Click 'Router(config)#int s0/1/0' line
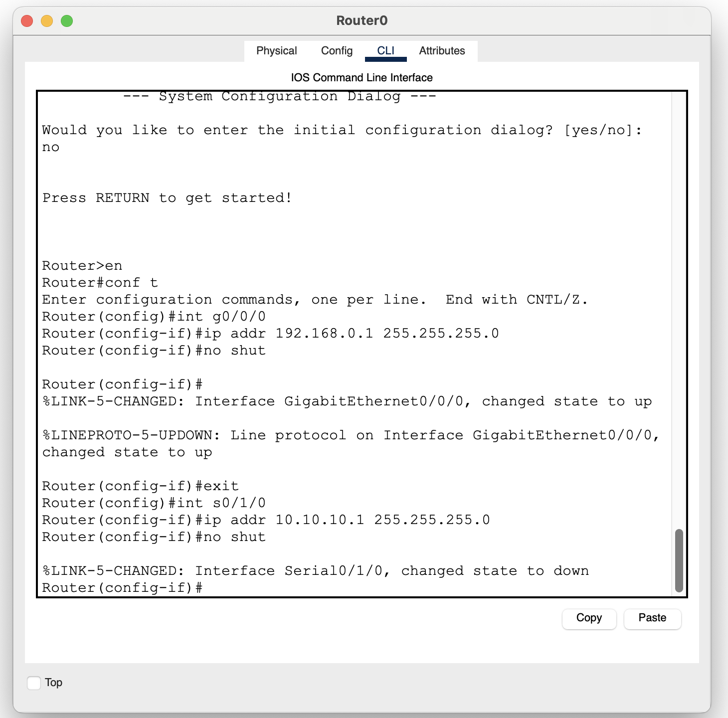The height and width of the screenshot is (718, 728). pos(154,503)
